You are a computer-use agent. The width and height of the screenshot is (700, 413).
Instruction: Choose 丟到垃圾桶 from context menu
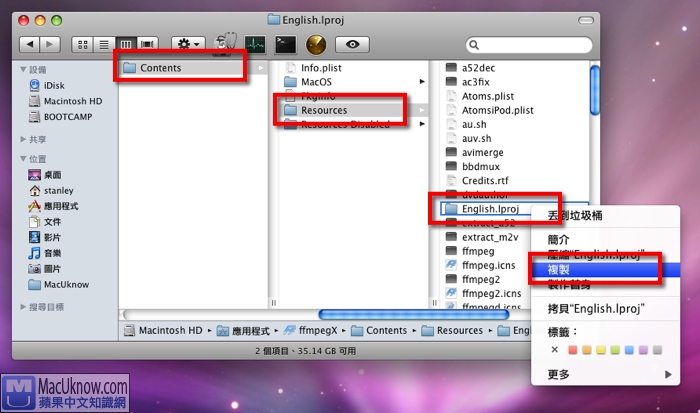[605, 216]
